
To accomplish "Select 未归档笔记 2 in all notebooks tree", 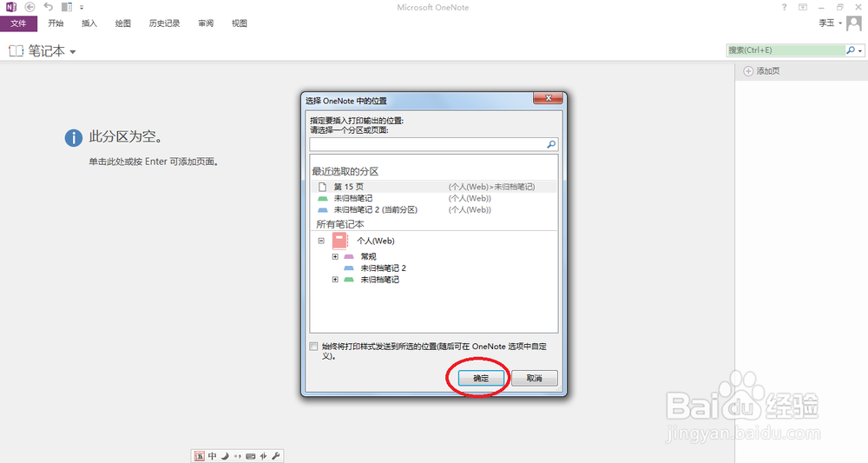I will [383, 268].
